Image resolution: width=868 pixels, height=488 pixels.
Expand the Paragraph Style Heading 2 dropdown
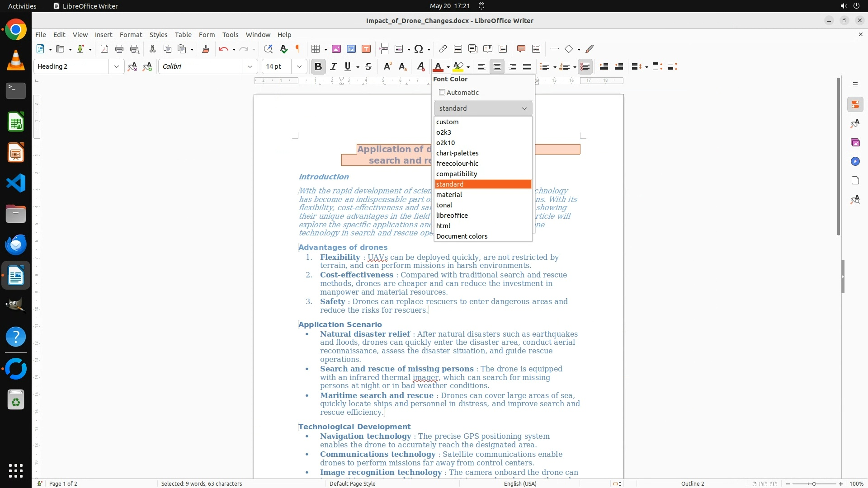pyautogui.click(x=117, y=66)
